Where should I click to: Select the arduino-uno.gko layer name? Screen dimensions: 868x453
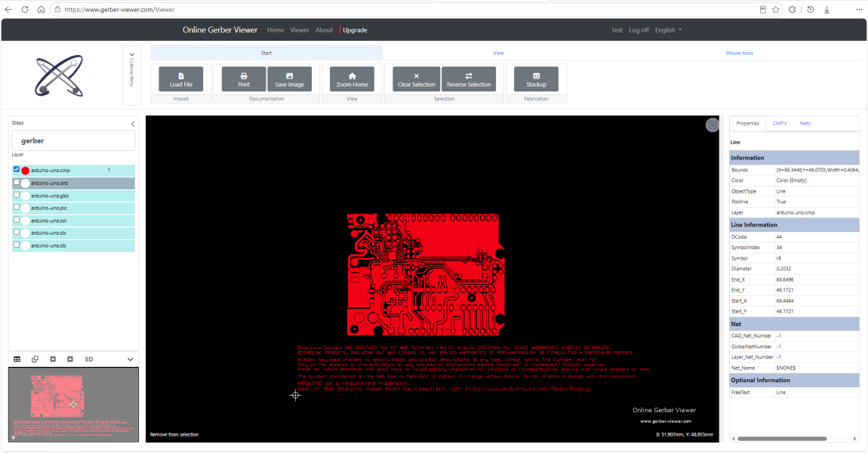50,196
